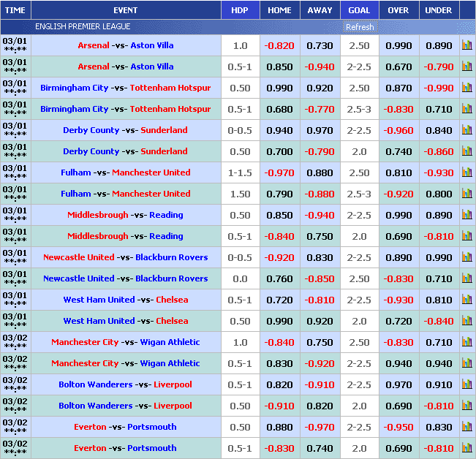This screenshot has height=459, width=476.
Task: Pick away odds 0.750 for Middlesbrough 0.5-1 row
Action: click(320, 236)
